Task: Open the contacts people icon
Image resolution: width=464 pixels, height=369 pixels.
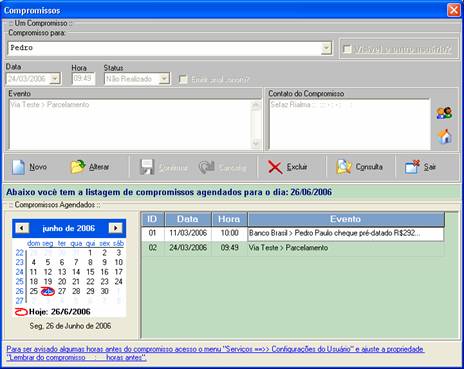Action: coord(444,113)
